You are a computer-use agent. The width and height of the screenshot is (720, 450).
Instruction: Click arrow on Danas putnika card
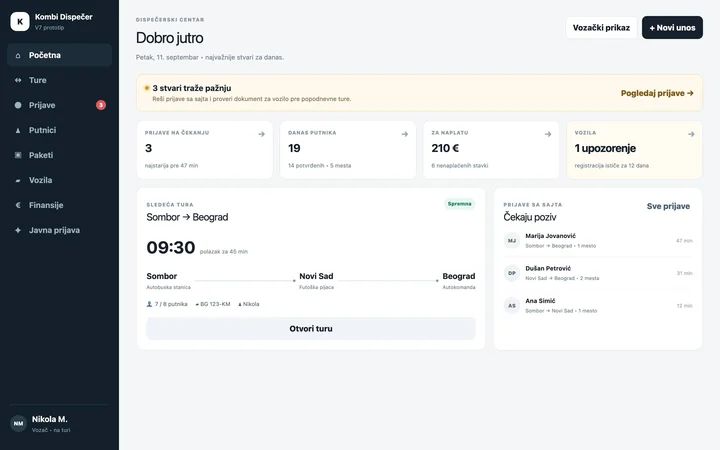(405, 134)
